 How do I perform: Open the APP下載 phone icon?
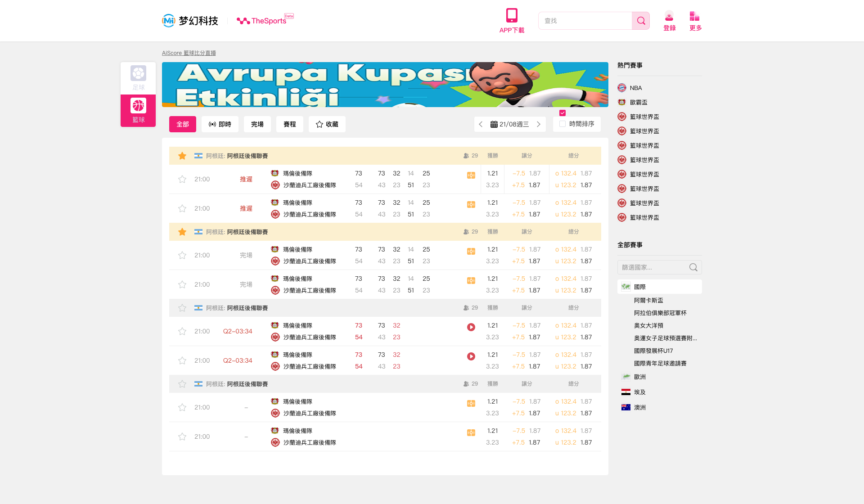pos(512,16)
